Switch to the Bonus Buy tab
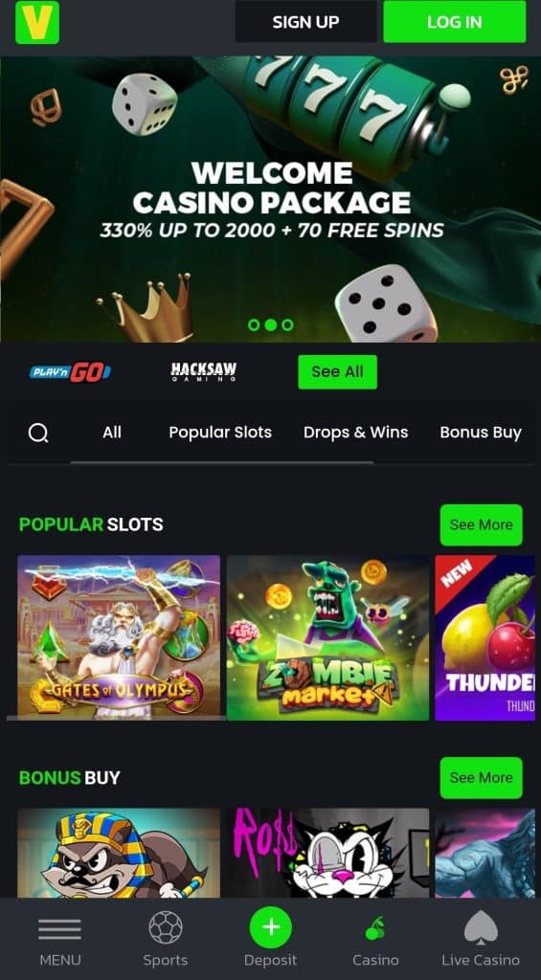 [481, 433]
